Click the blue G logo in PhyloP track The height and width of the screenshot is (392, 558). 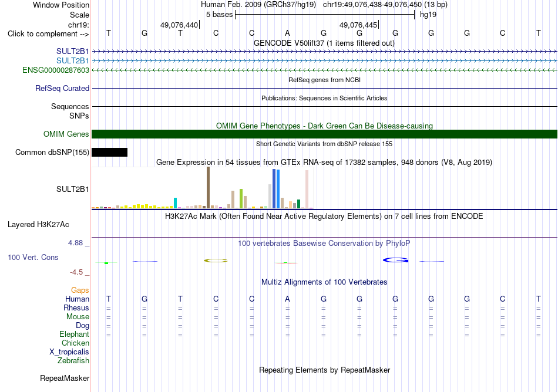pyautogui.click(x=395, y=260)
